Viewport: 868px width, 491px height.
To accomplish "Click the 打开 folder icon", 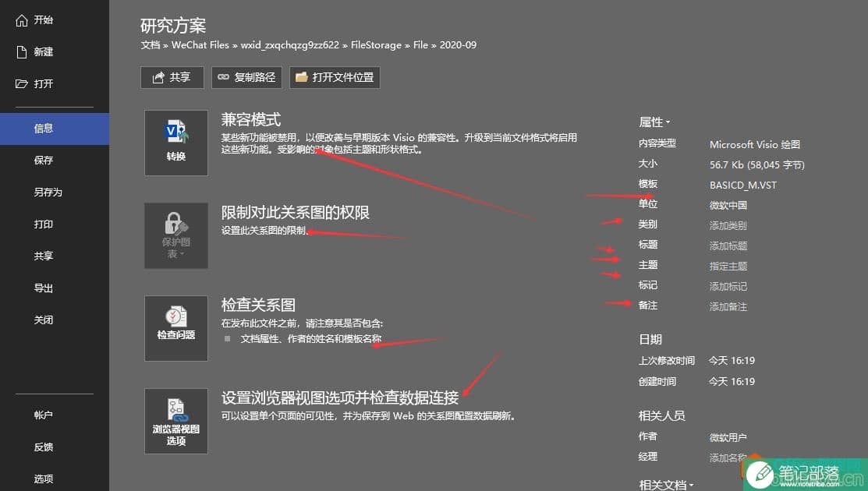I will (x=22, y=83).
